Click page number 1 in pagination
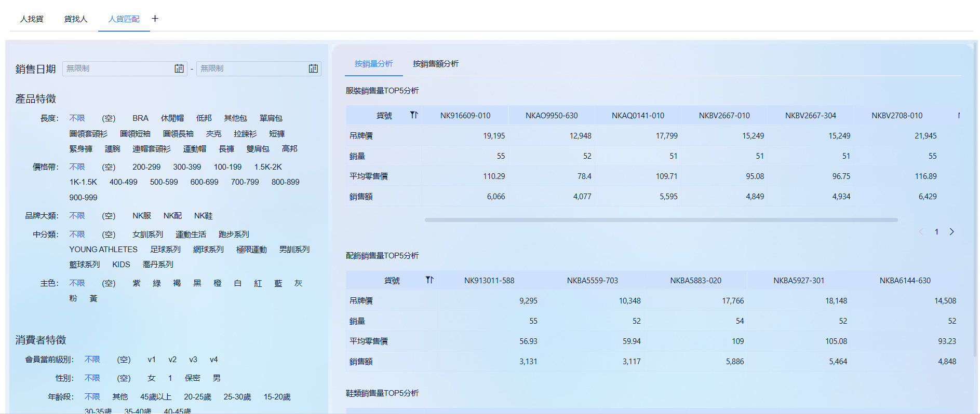 pyautogui.click(x=936, y=232)
